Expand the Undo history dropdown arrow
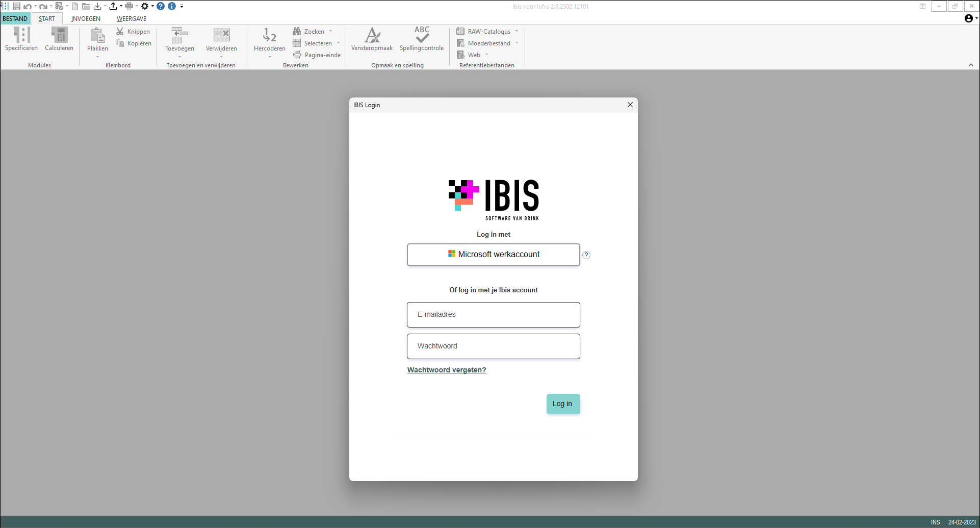This screenshot has height=528, width=980. click(x=35, y=6)
